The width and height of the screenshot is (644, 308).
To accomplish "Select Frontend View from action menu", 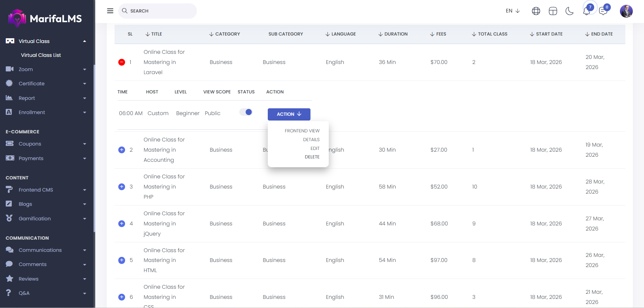I will pos(302,131).
